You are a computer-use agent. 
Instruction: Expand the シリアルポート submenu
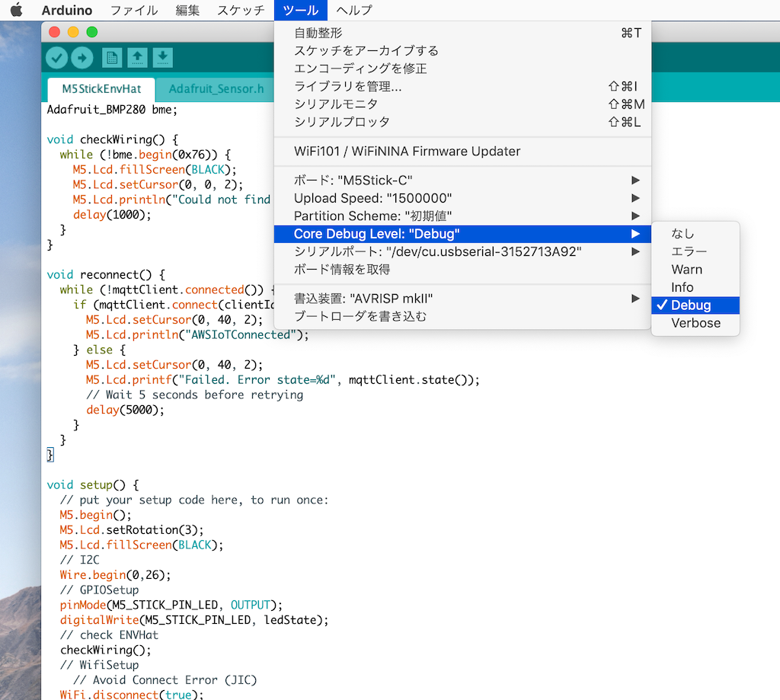(x=462, y=252)
